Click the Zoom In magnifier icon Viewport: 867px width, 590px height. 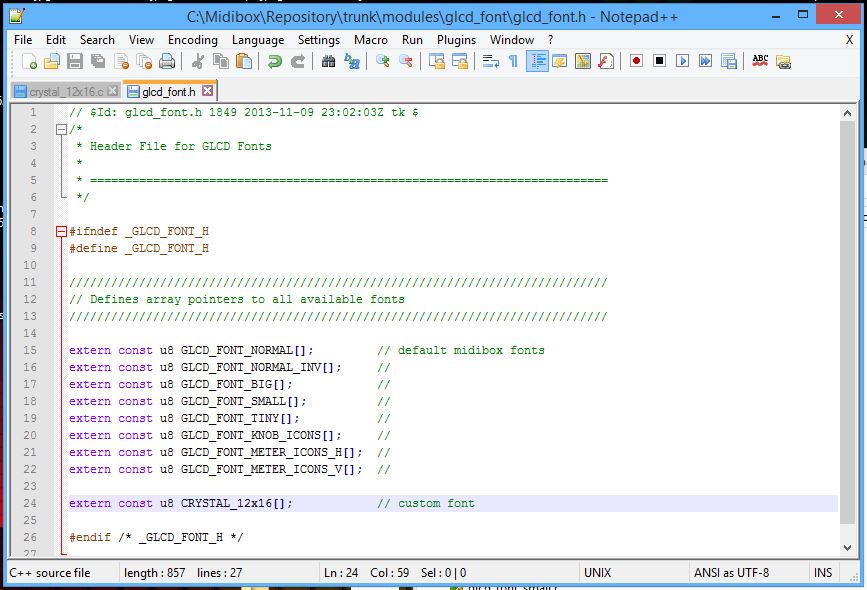[382, 62]
